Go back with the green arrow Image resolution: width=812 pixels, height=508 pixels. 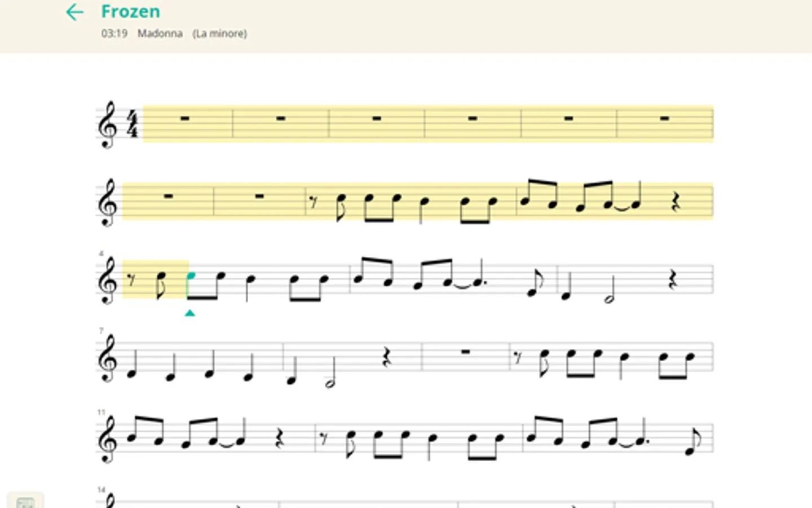74,12
